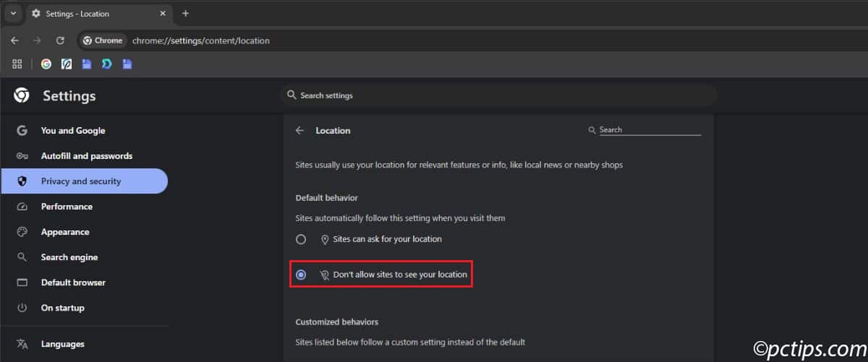Click the Customized behaviors heading

coord(337,322)
